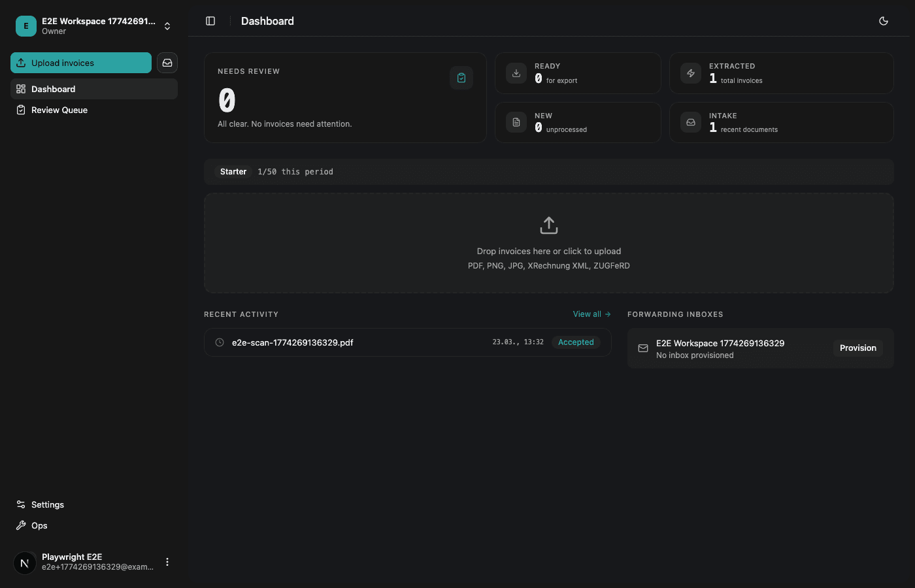Click the Extracted lightning bolt icon
Screen dimensions: 915x588
click(690, 73)
